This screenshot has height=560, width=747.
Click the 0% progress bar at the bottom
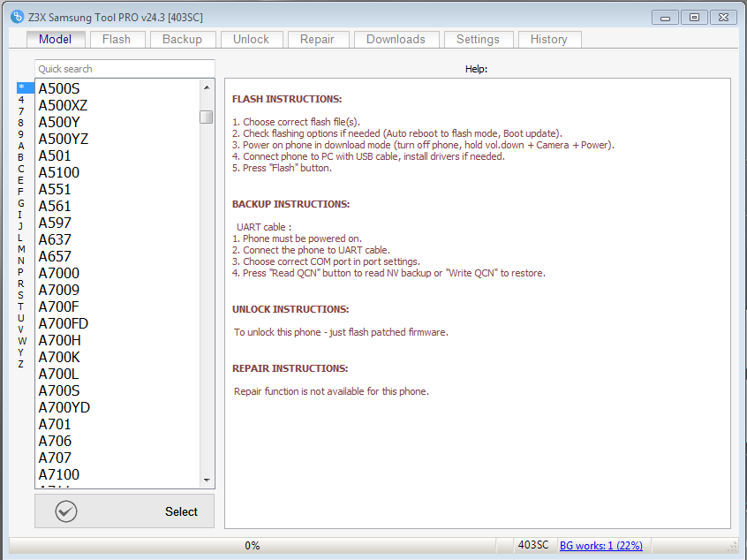point(253,545)
